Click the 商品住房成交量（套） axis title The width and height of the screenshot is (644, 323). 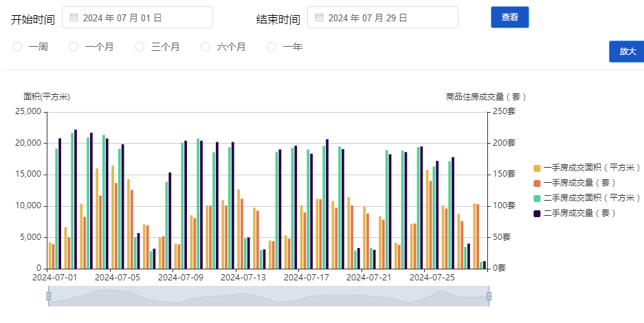click(x=487, y=97)
